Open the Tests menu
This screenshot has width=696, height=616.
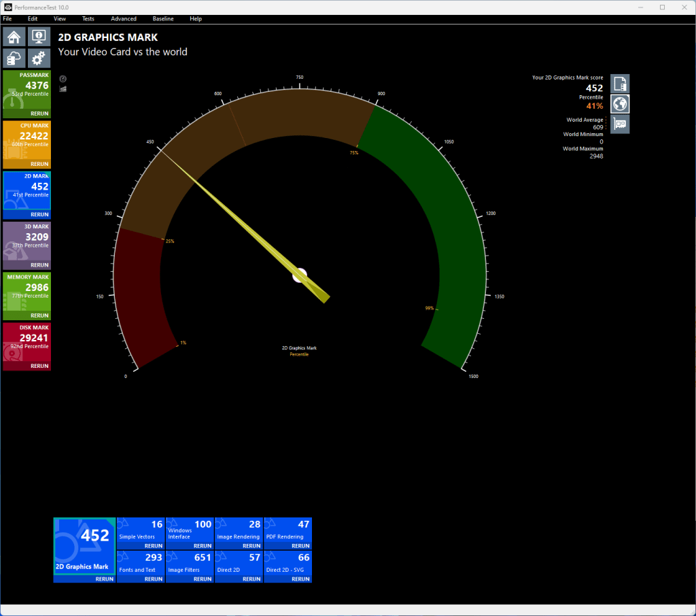88,18
